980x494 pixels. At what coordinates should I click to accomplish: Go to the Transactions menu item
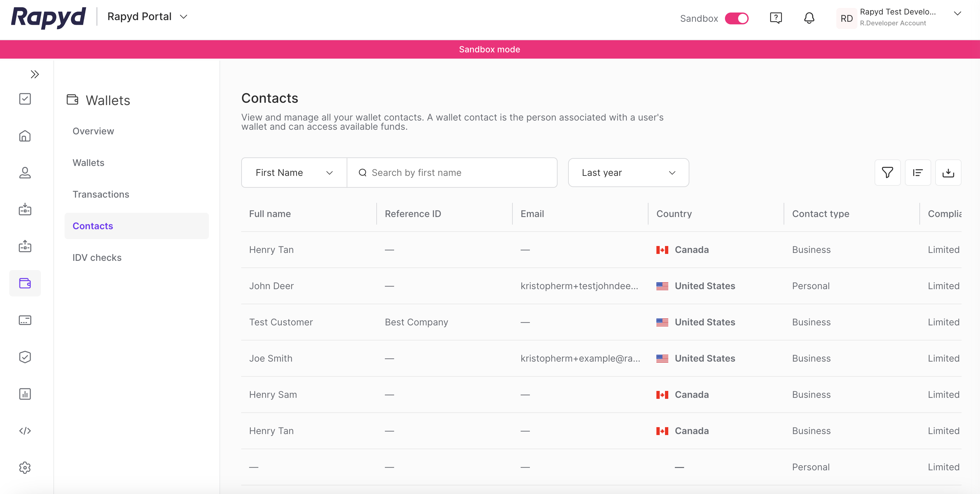101,194
